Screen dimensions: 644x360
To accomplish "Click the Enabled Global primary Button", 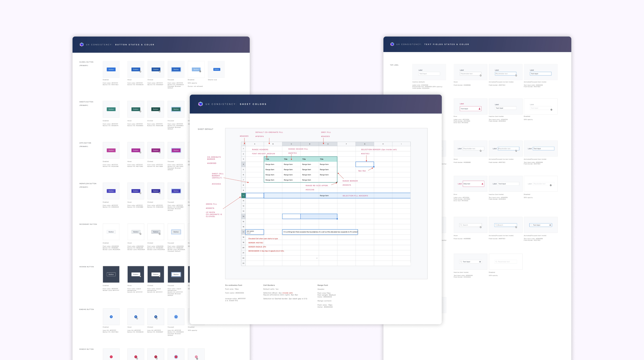I will [111, 69].
